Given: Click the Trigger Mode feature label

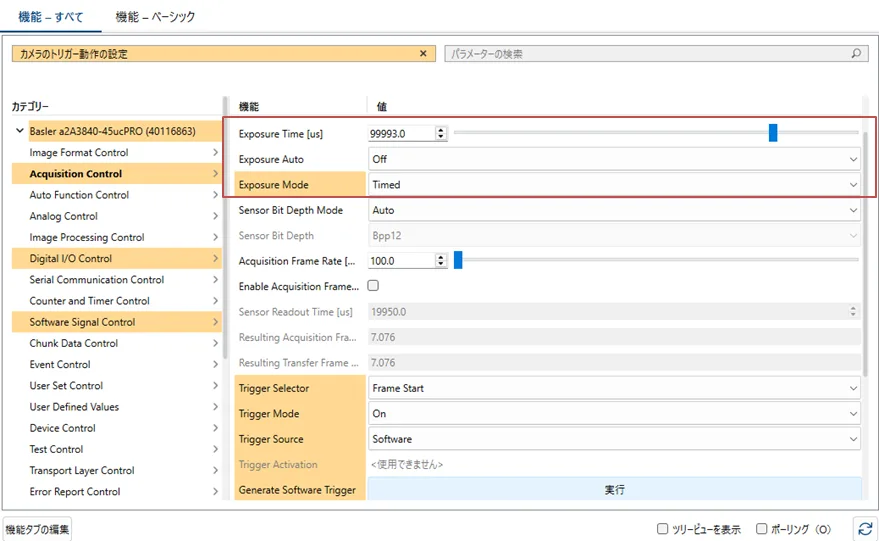Looking at the screenshot, I should [x=269, y=414].
